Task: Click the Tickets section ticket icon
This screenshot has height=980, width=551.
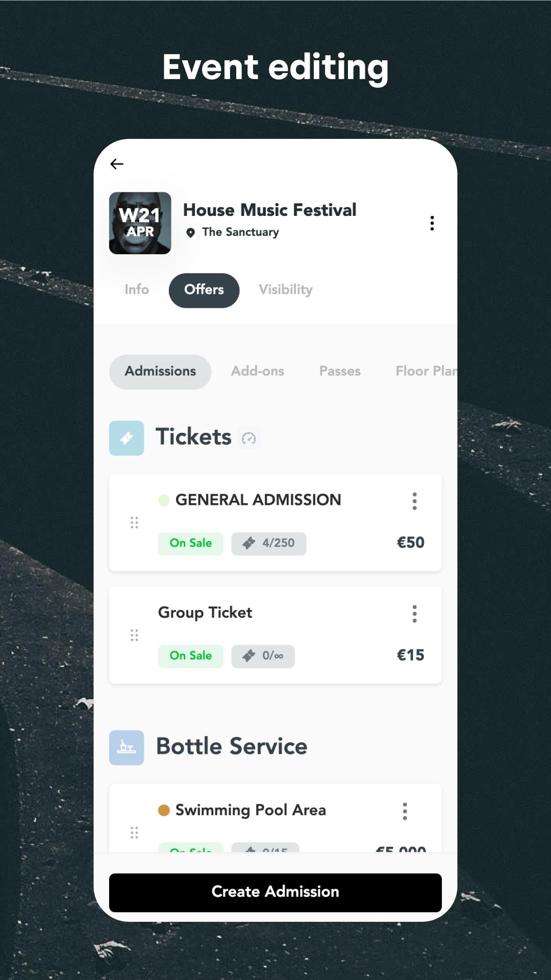Action: (x=127, y=438)
